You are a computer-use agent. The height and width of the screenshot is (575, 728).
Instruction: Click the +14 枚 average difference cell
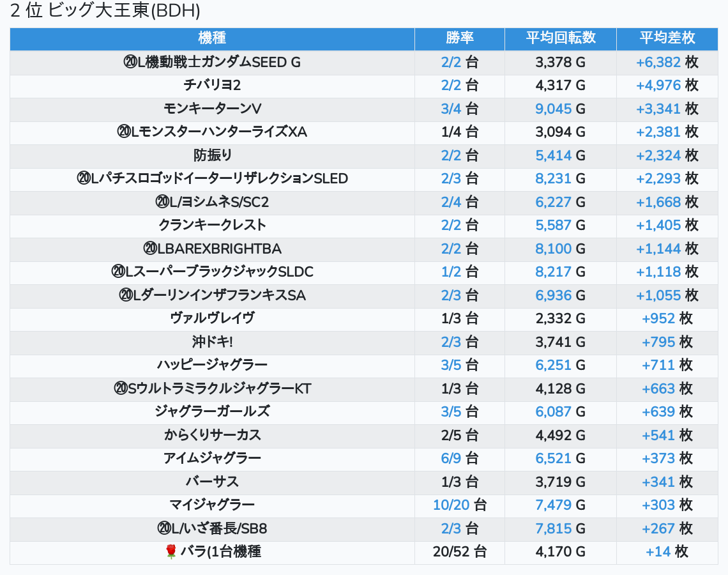667,552
